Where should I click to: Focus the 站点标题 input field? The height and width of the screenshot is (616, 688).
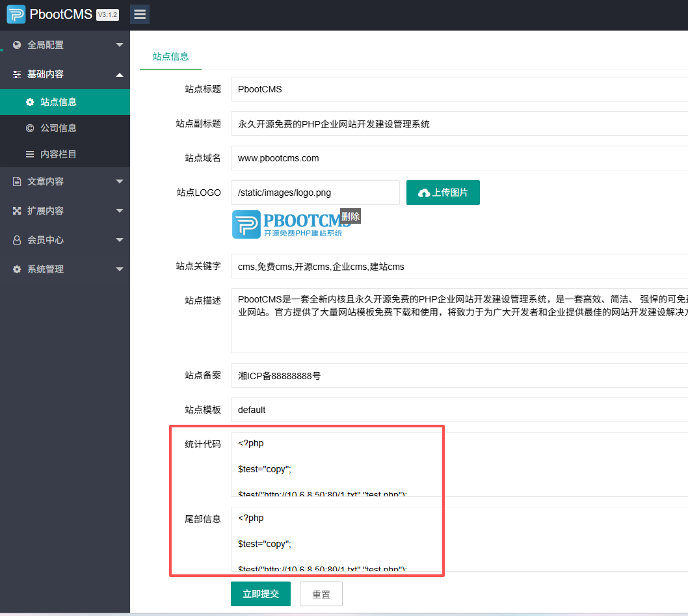(x=459, y=89)
